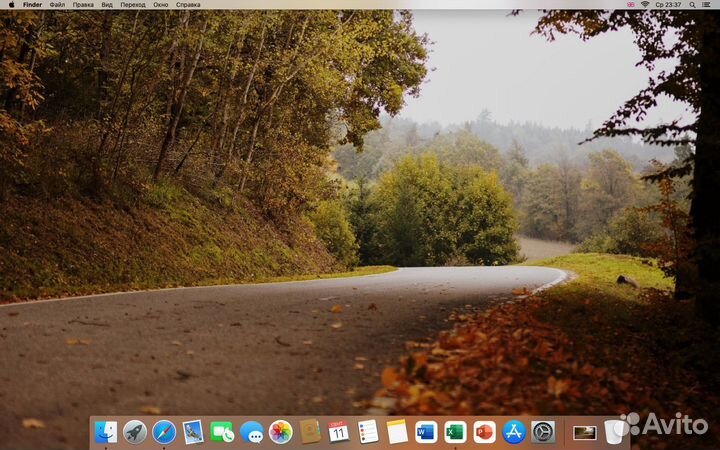The height and width of the screenshot is (450, 720).
Task: Launch Microsoft Word from the Dock
Action: (x=426, y=432)
